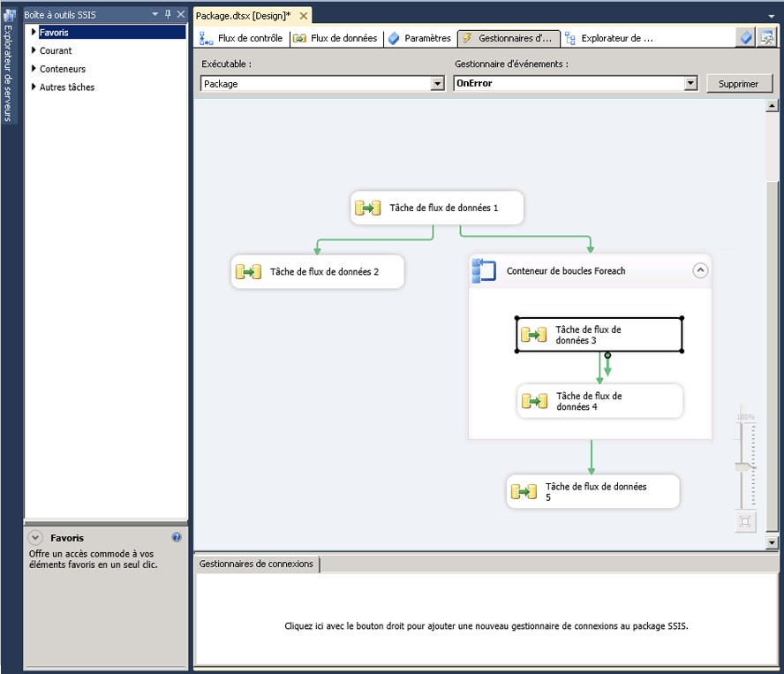Switch to the Flux de contrôle tab
784x674 pixels.
(x=241, y=39)
